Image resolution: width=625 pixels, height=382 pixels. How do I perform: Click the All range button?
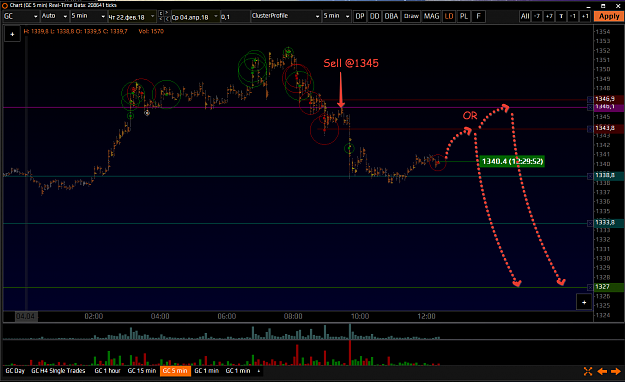click(x=525, y=16)
